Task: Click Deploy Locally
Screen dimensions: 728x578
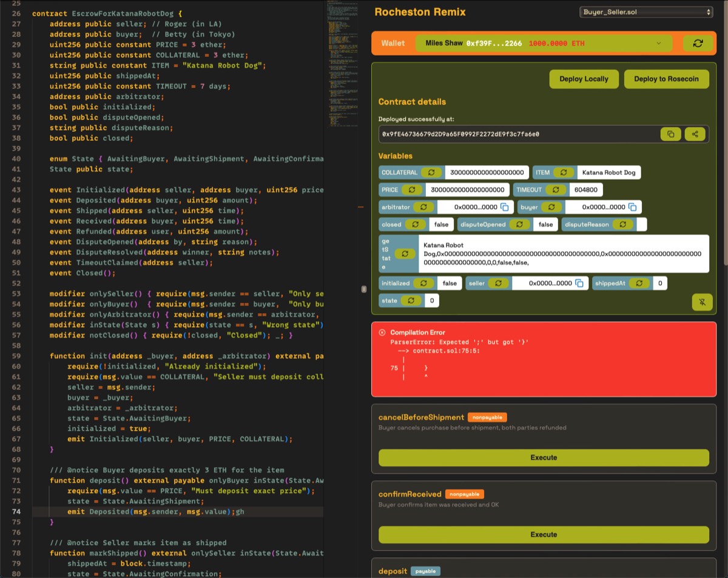Action: pos(584,79)
